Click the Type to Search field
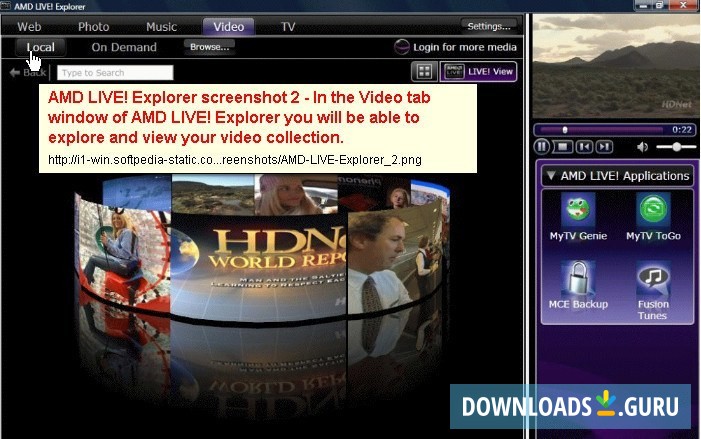701x439 pixels. tap(115, 72)
